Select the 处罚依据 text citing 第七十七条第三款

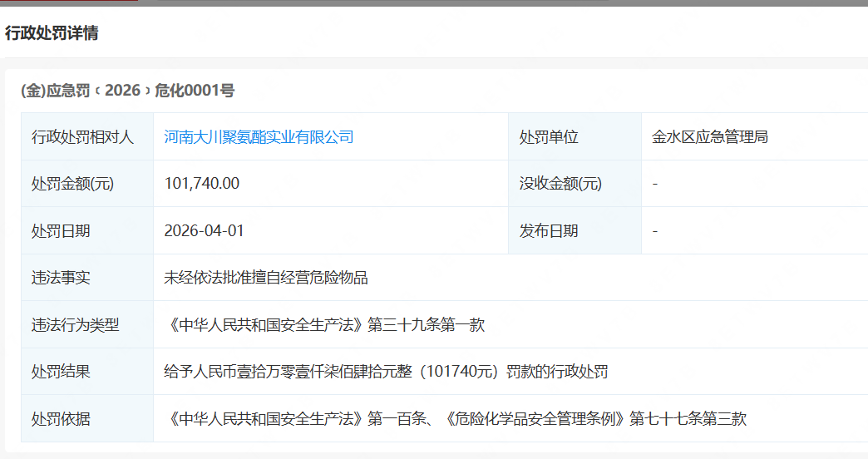(456, 418)
